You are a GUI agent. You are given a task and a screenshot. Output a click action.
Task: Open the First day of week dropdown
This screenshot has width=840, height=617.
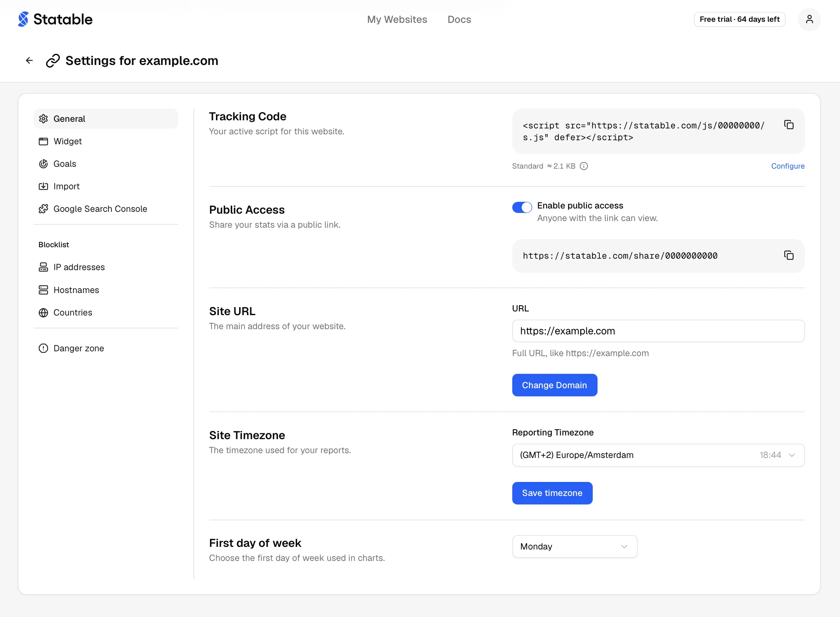[574, 547]
